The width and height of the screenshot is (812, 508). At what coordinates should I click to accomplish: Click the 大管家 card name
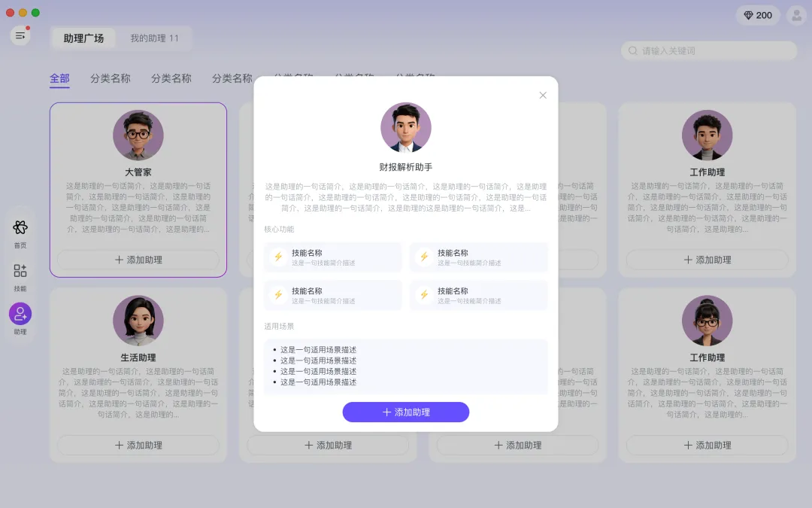[x=138, y=172]
